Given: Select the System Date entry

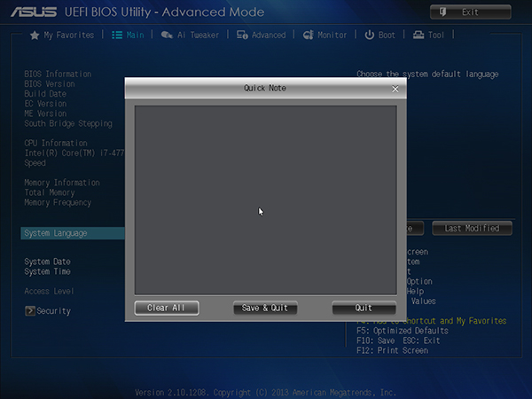Looking at the screenshot, I should click(48, 262).
